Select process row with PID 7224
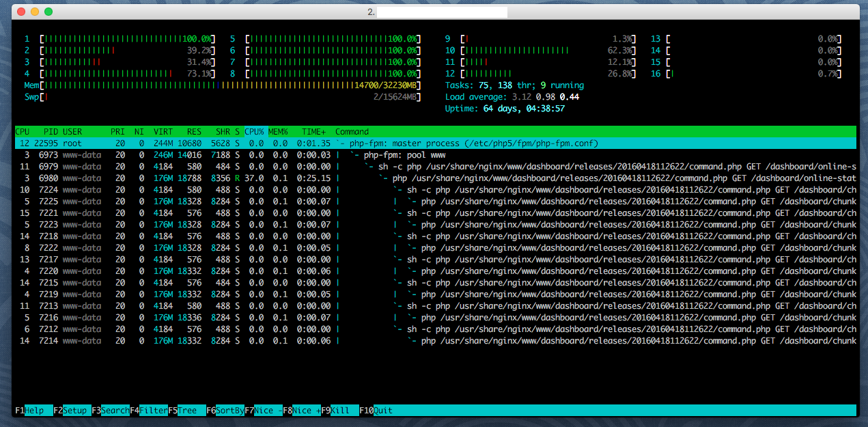This screenshot has height=427, width=868. [x=436, y=190]
